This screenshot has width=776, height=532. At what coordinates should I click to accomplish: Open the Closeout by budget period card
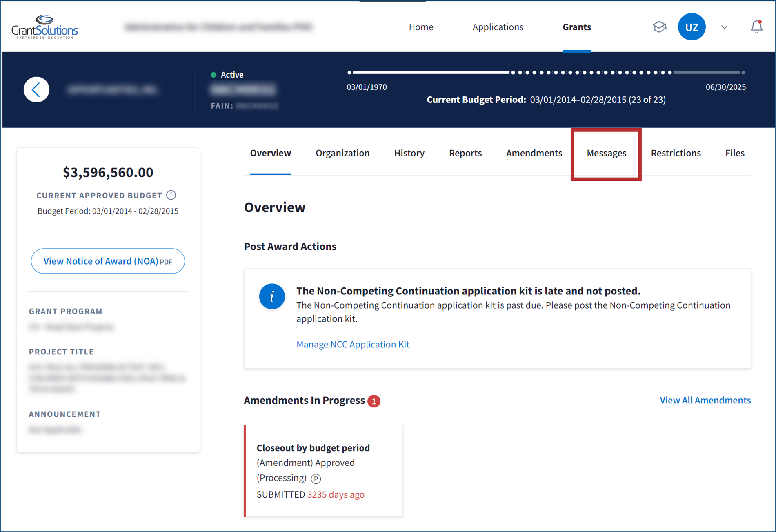pyautogui.click(x=323, y=470)
